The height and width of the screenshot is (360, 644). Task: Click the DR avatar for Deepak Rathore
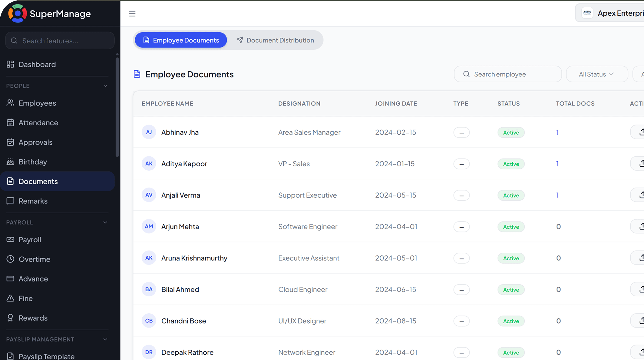(x=149, y=352)
